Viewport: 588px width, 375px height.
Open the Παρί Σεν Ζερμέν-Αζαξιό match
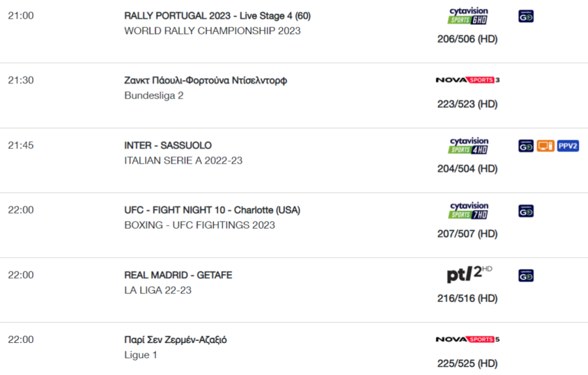[176, 340]
